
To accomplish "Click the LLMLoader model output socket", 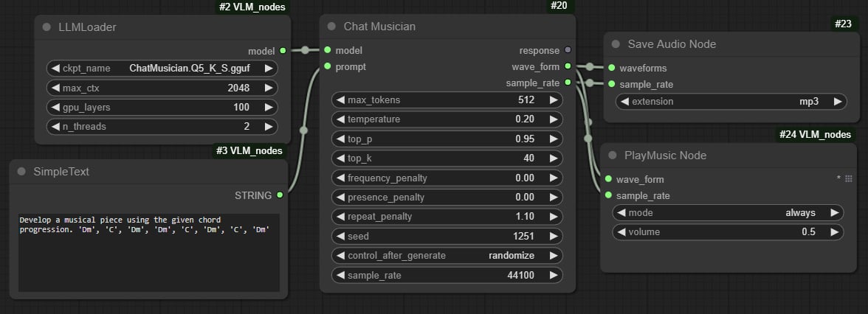I will point(283,51).
